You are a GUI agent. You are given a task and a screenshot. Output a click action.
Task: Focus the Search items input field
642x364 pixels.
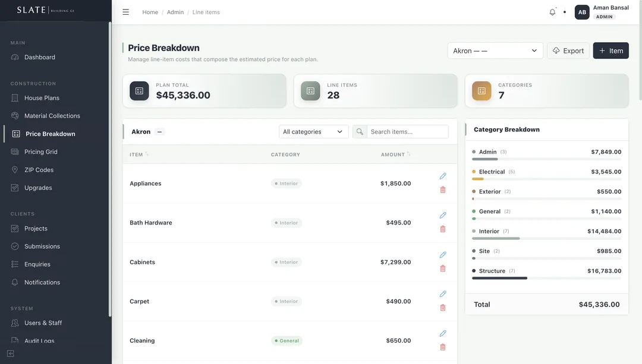pos(407,132)
